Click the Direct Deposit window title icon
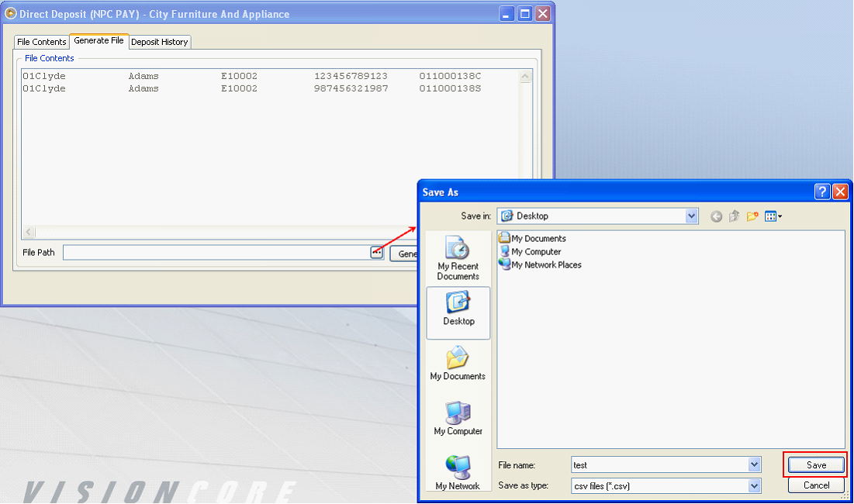 10,13
